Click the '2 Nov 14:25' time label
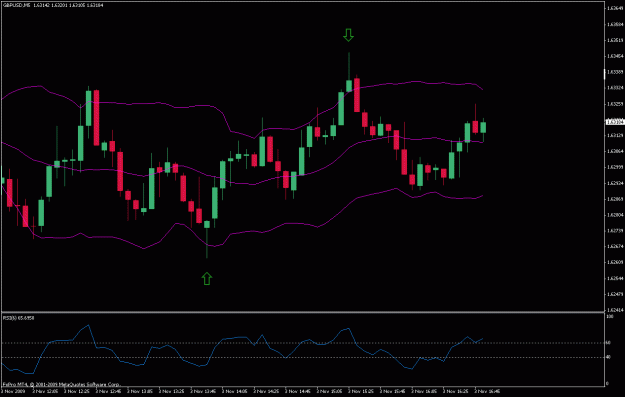 [x=266, y=391]
